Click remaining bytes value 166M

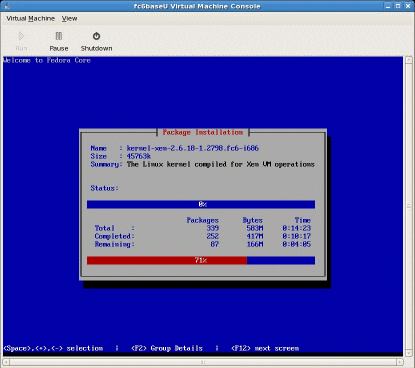tap(255, 244)
